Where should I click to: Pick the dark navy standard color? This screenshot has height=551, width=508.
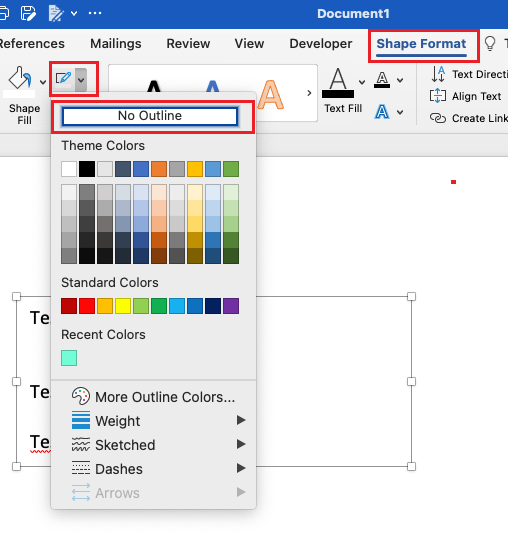point(213,306)
